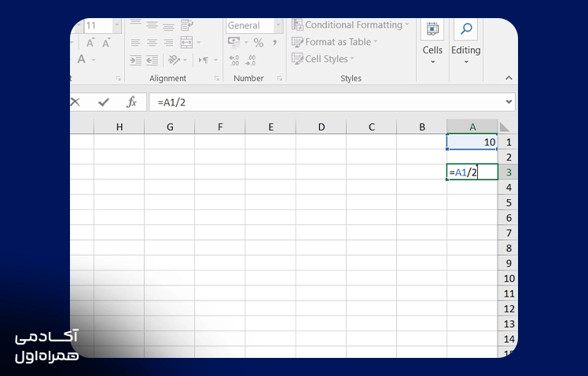Select column C header
The height and width of the screenshot is (376, 588).
tap(372, 127)
